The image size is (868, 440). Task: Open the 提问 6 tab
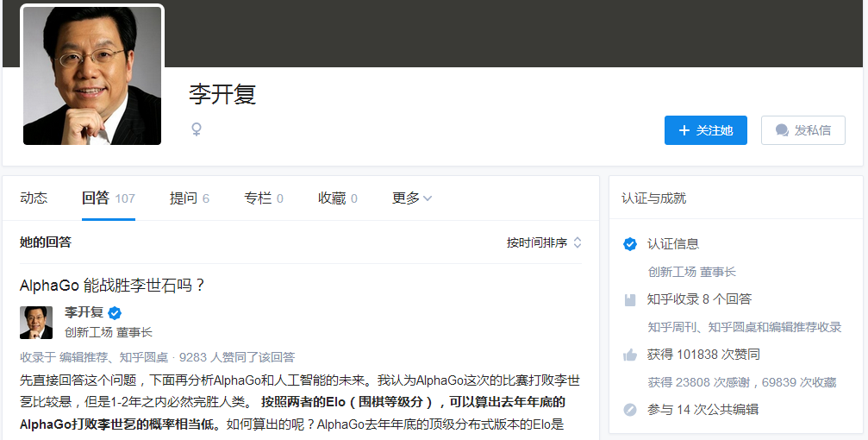click(190, 198)
